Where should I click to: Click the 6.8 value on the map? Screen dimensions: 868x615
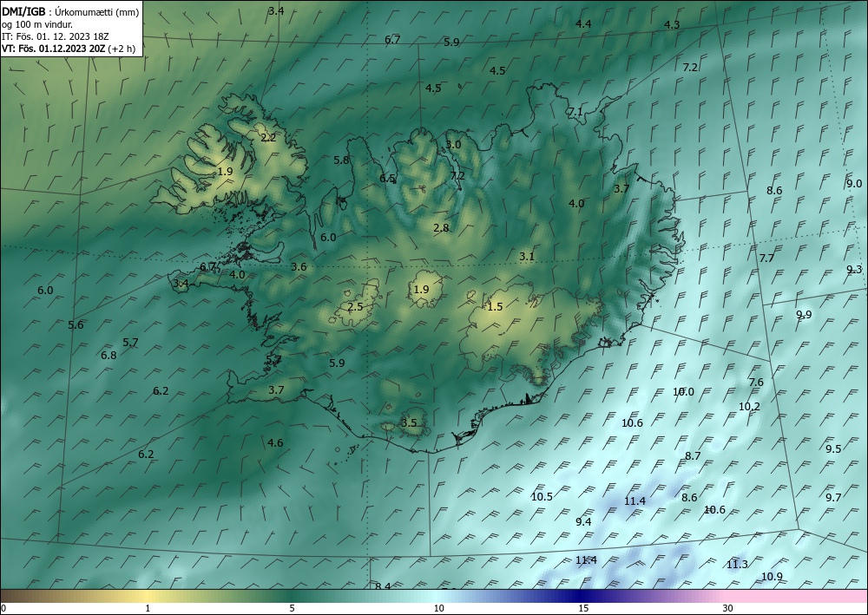point(109,355)
